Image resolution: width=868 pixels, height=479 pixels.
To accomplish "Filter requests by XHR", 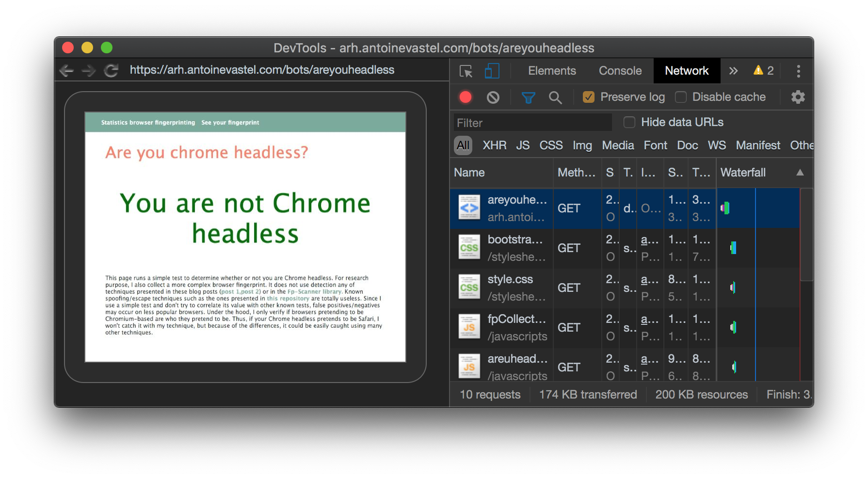I will click(x=495, y=145).
